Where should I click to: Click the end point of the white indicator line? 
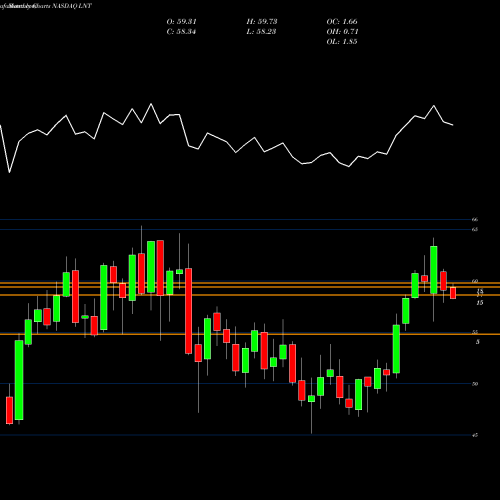453,125
